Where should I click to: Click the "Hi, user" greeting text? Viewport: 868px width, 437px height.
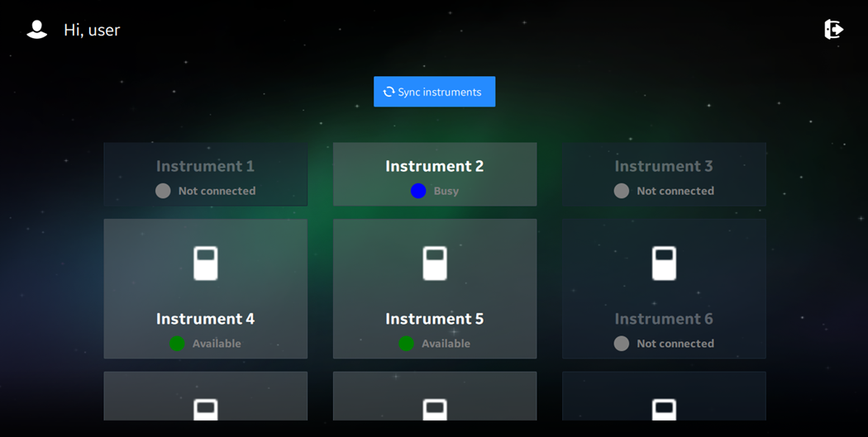click(92, 31)
